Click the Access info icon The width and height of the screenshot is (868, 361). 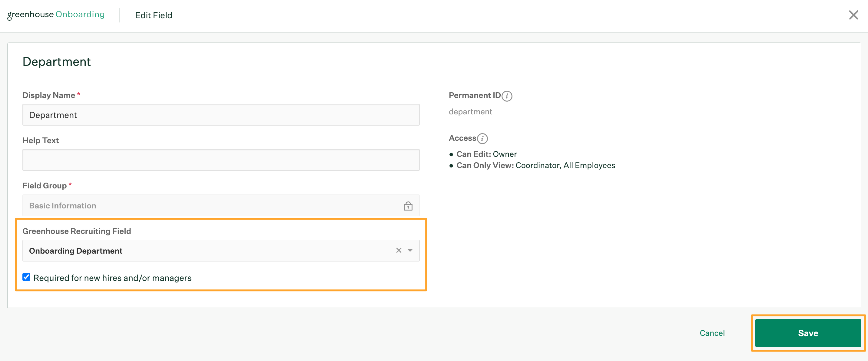click(482, 139)
